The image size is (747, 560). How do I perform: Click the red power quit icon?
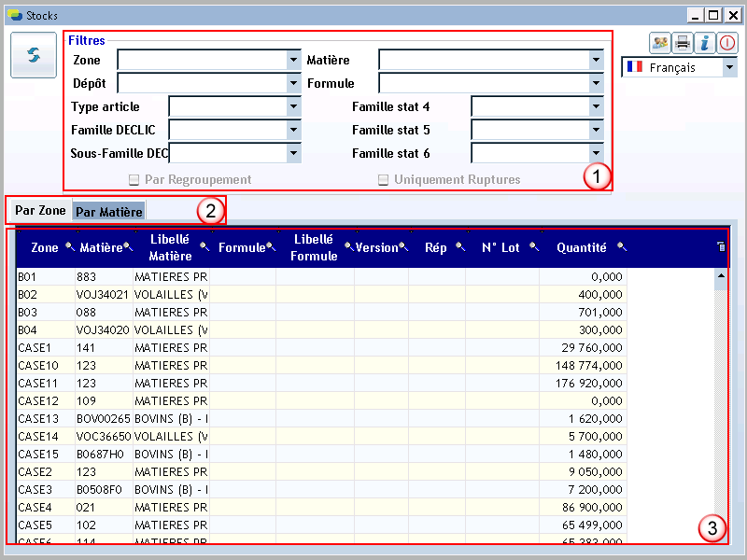point(727,43)
